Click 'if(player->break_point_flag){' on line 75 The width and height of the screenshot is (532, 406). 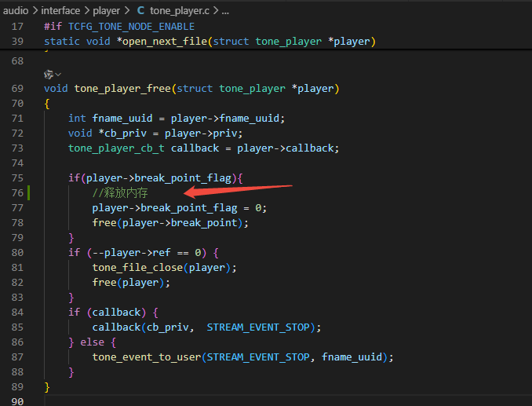(x=155, y=178)
